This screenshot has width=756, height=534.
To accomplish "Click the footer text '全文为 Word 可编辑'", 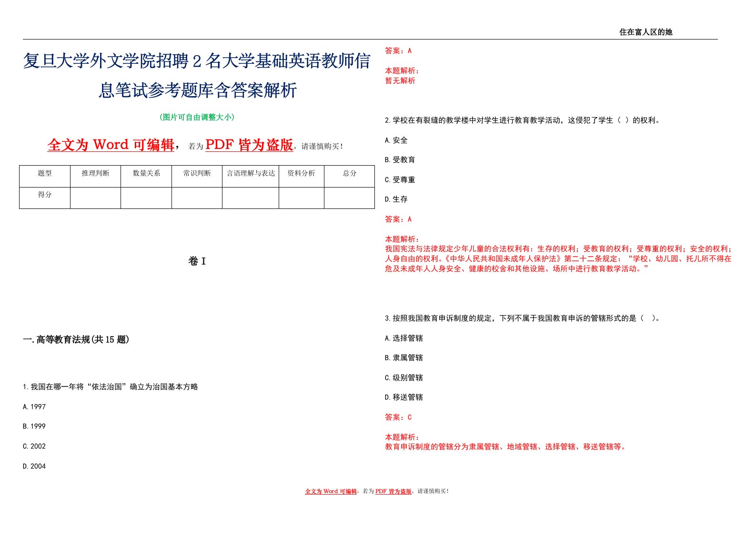I will pos(331,491).
